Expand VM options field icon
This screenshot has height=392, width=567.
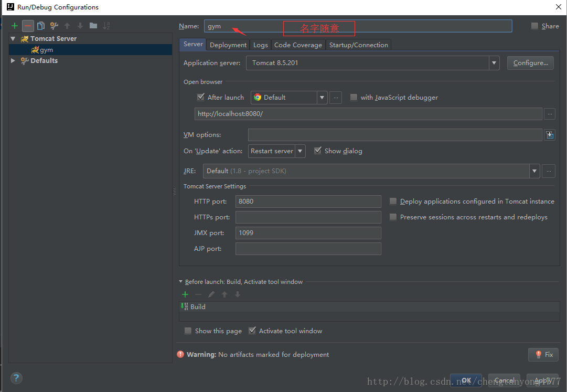pyautogui.click(x=550, y=135)
